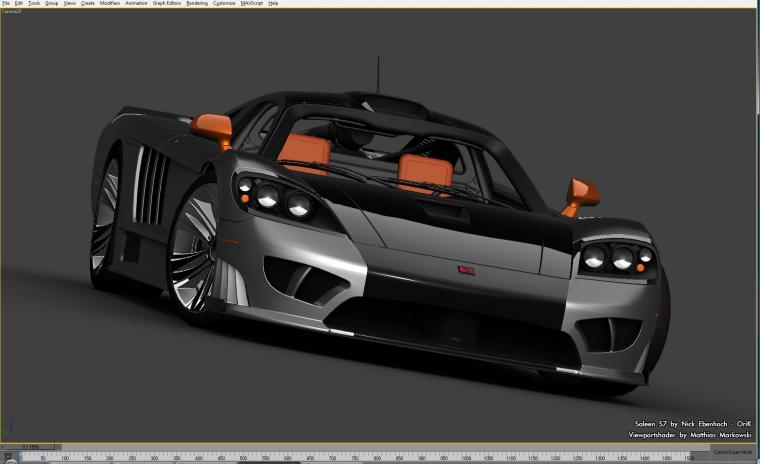Click the time slider showing 0 / 1500
This screenshot has width=760, height=464.
click(x=31, y=447)
